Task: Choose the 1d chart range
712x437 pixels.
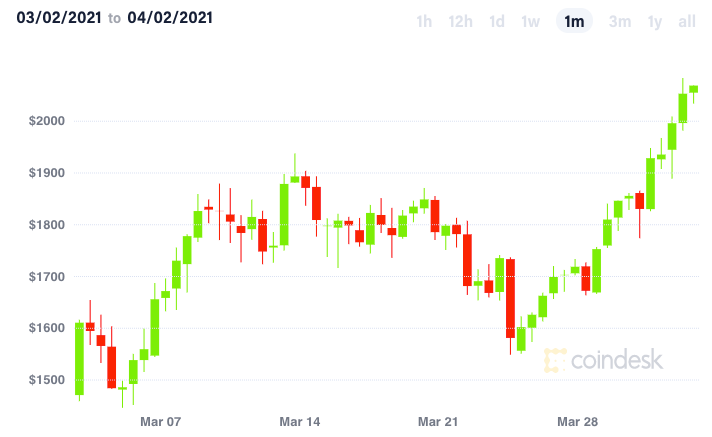Action: tap(497, 21)
